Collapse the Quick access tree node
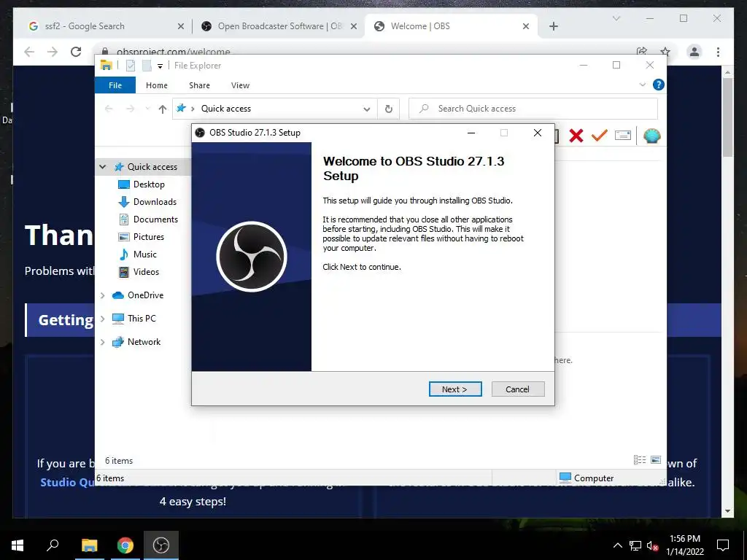The image size is (747, 560). [x=102, y=167]
